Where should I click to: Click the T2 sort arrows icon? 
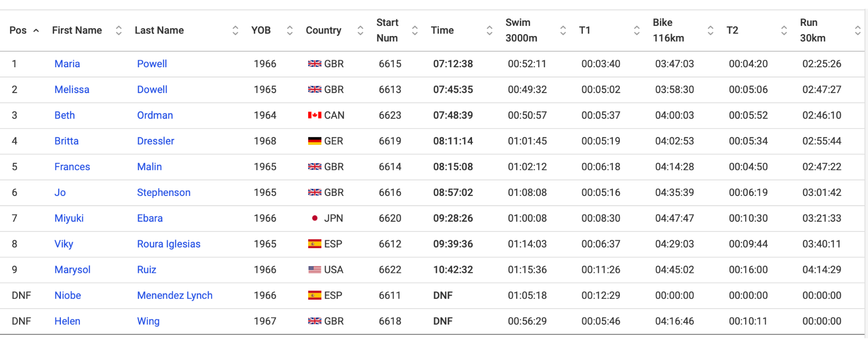point(784,30)
